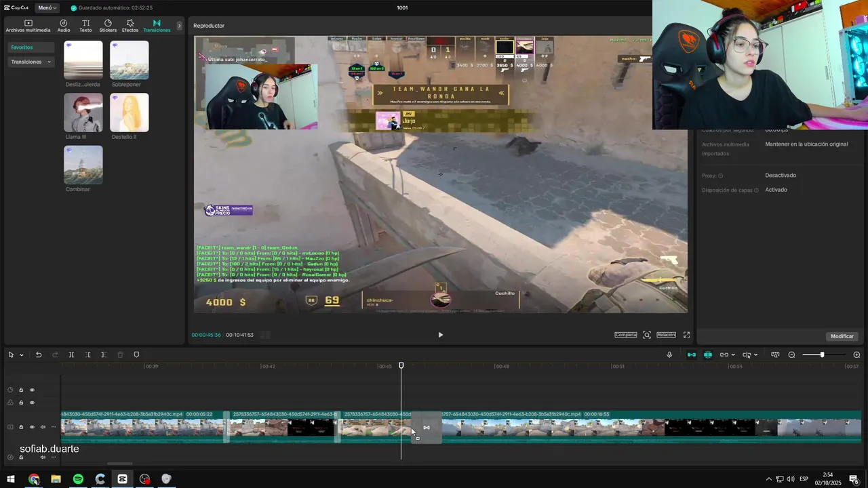This screenshot has width=868, height=488.
Task: Lock the main video track
Action: coord(21,427)
